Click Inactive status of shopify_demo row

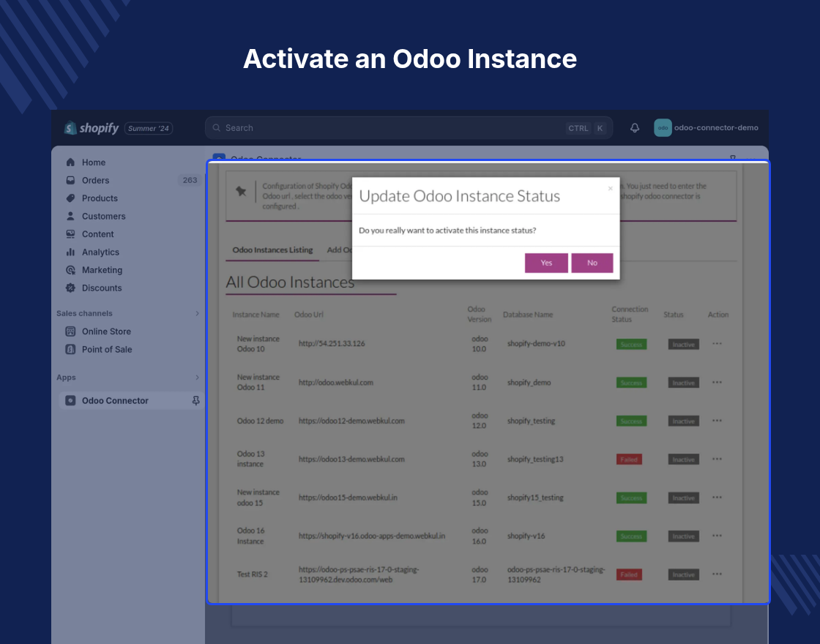point(684,383)
